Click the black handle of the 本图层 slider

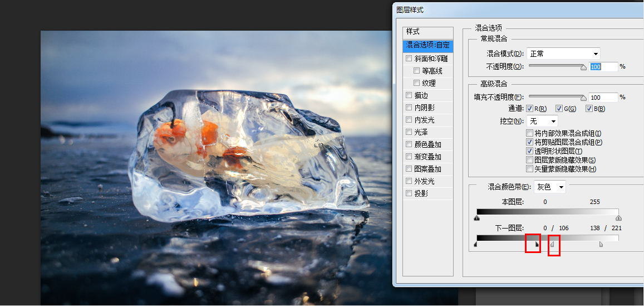[477, 218]
